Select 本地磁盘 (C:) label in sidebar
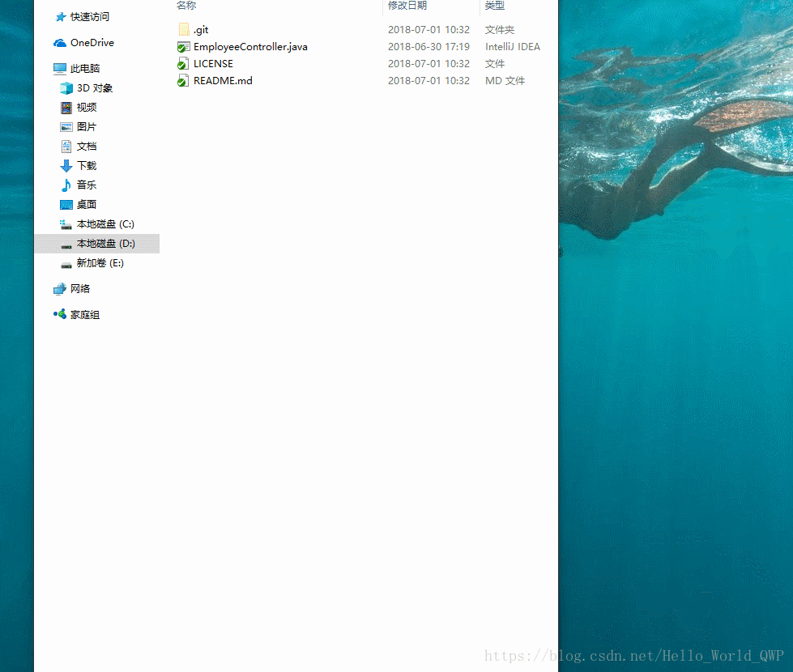 tap(105, 224)
